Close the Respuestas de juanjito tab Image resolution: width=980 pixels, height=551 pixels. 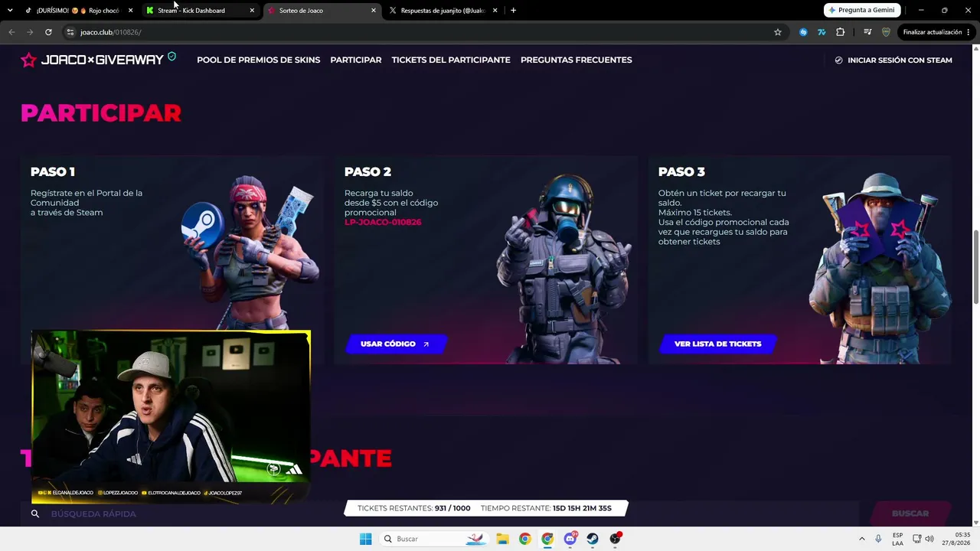(495, 11)
